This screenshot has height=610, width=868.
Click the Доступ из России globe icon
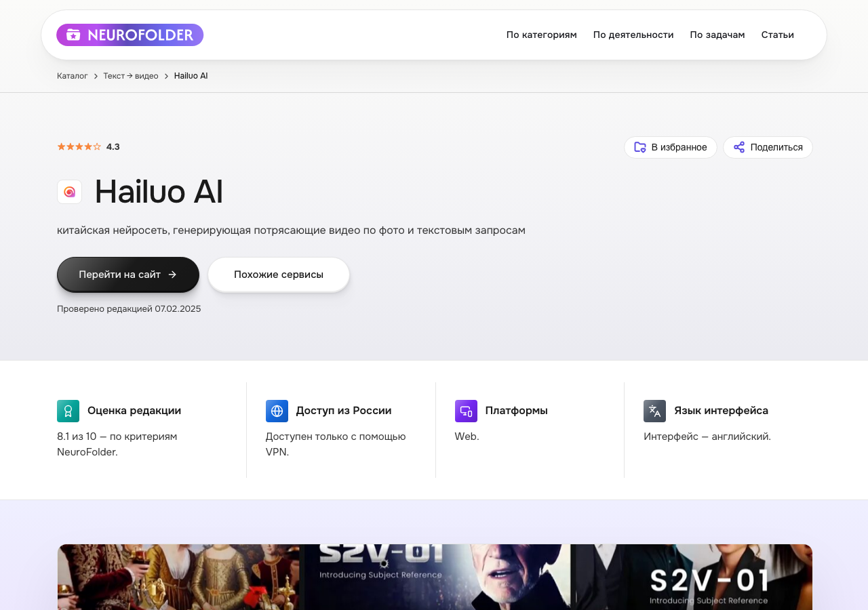pyautogui.click(x=277, y=411)
